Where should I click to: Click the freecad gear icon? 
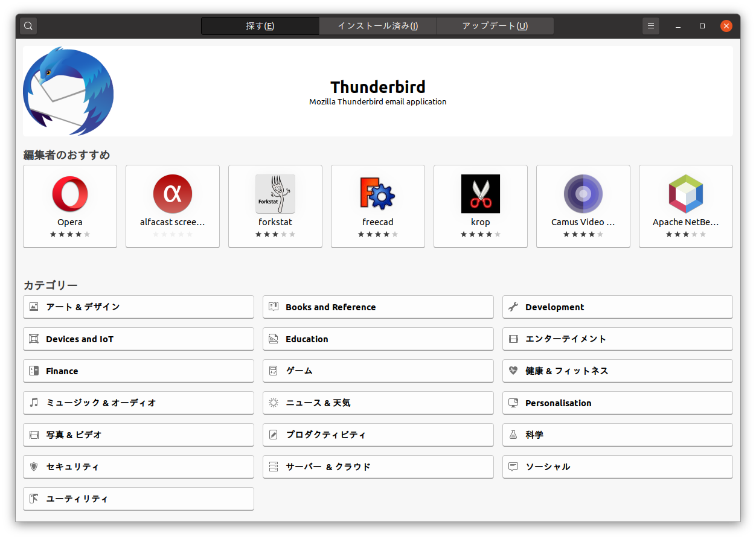pyautogui.click(x=378, y=194)
